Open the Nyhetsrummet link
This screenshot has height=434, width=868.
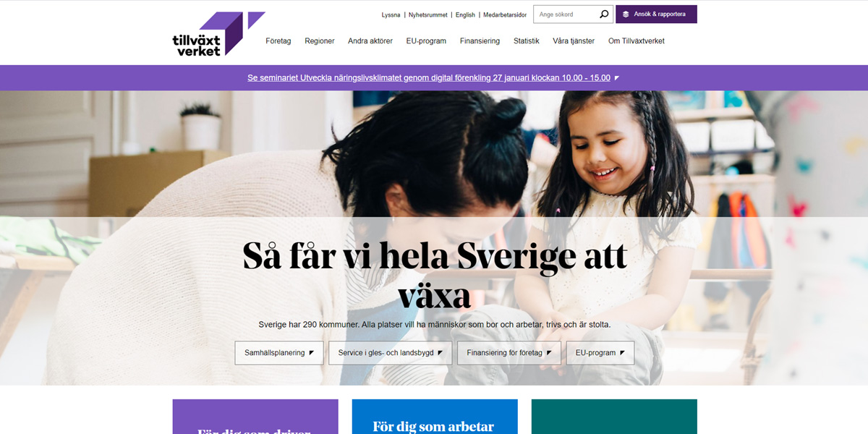428,15
